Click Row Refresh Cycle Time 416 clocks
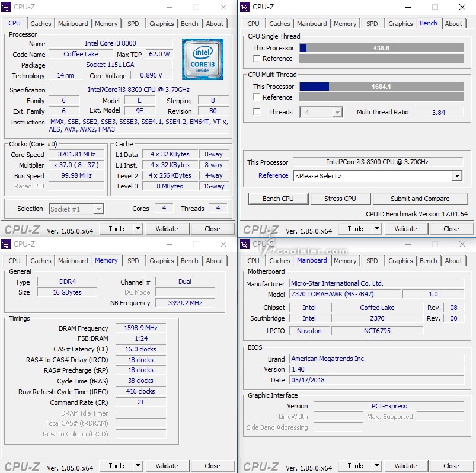Viewport: 476px width, 473px height. (140, 391)
